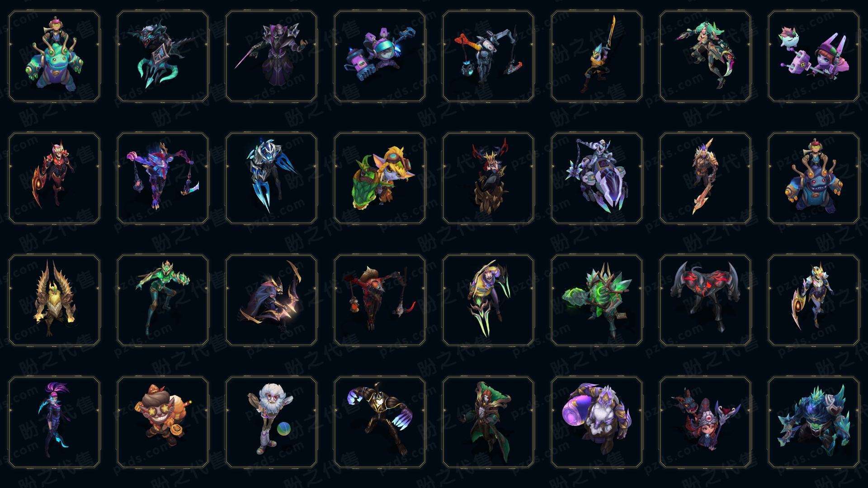The image size is (868, 488).
Task: Select the purple ponytail woman with blue blades
Action: (54, 422)
